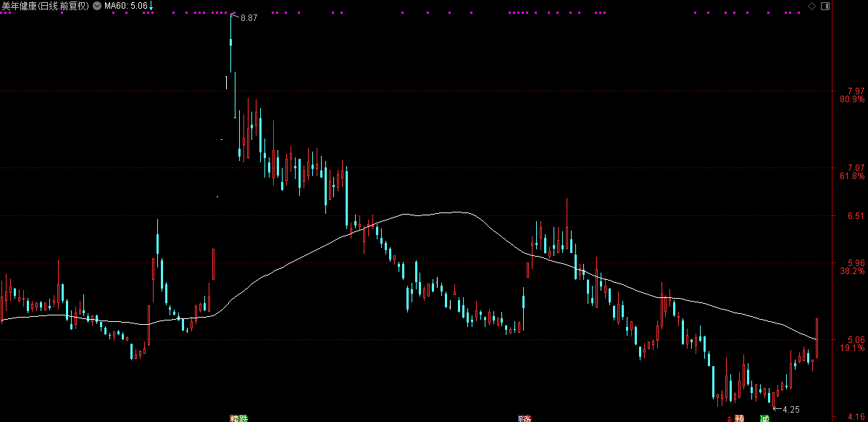Open the green 跌 event marker at bottom
Screen dimensions: 868x422
tap(243, 418)
